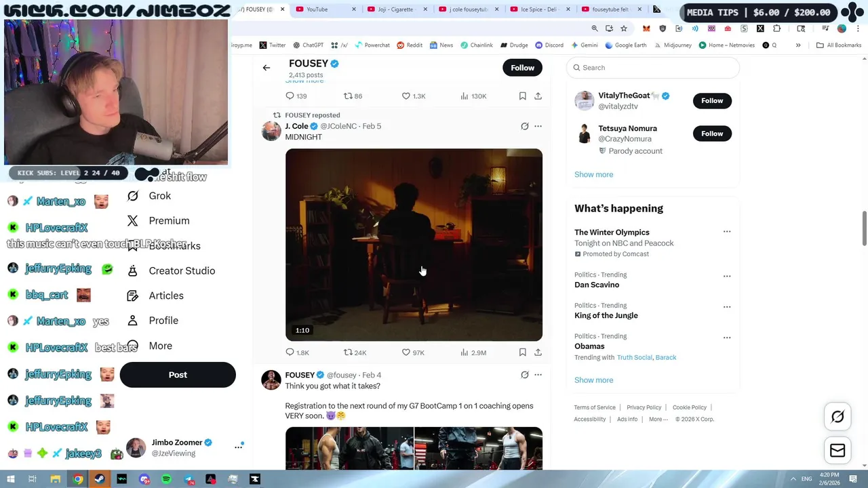
Task: Open the All Bookmarks folder
Action: point(839,45)
